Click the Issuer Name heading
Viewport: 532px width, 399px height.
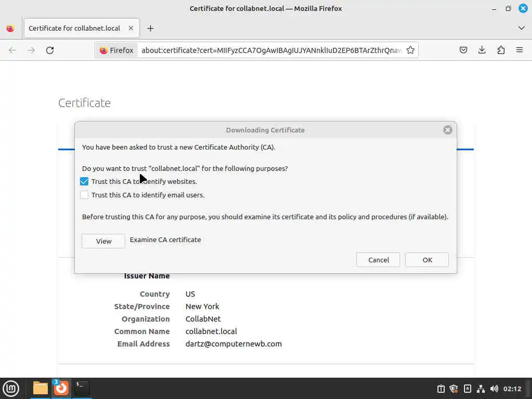click(147, 276)
